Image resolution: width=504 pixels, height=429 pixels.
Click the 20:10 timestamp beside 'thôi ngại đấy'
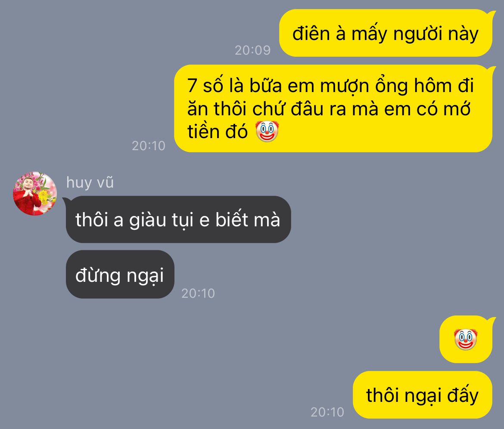coord(327,412)
